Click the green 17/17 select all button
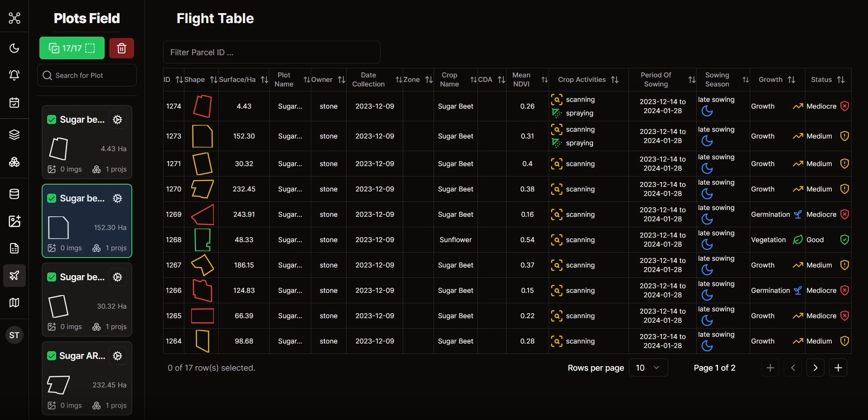The width and height of the screenshot is (868, 420). tap(72, 48)
